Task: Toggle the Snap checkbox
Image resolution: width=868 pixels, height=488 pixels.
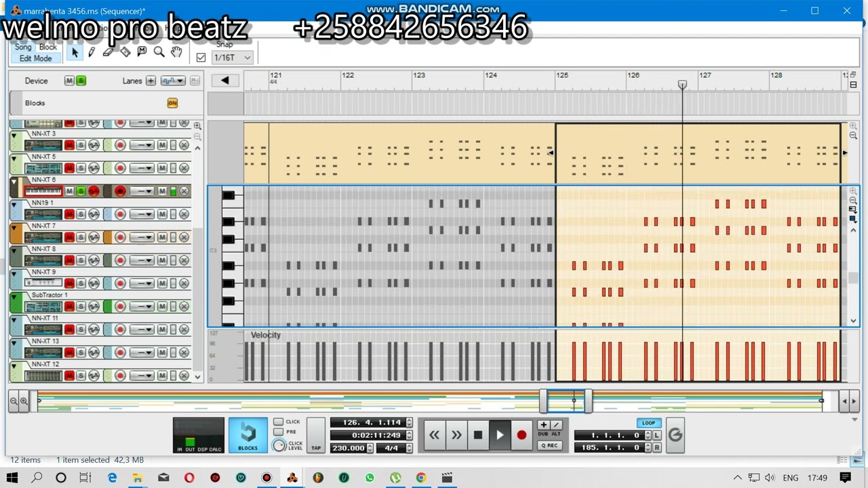Action: click(201, 58)
